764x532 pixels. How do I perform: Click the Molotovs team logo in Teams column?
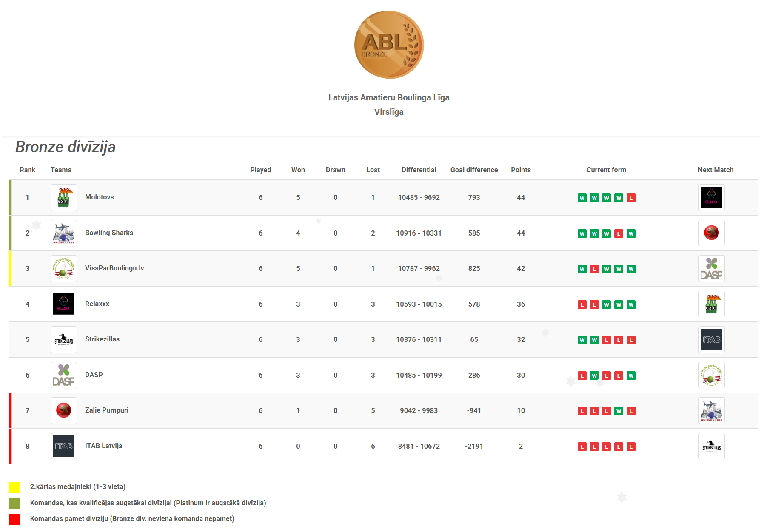(x=64, y=197)
